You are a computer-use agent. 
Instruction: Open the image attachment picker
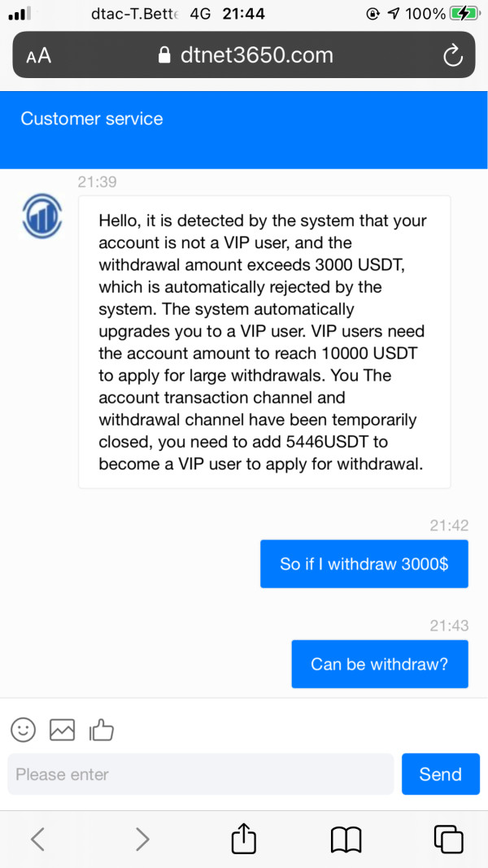[63, 730]
